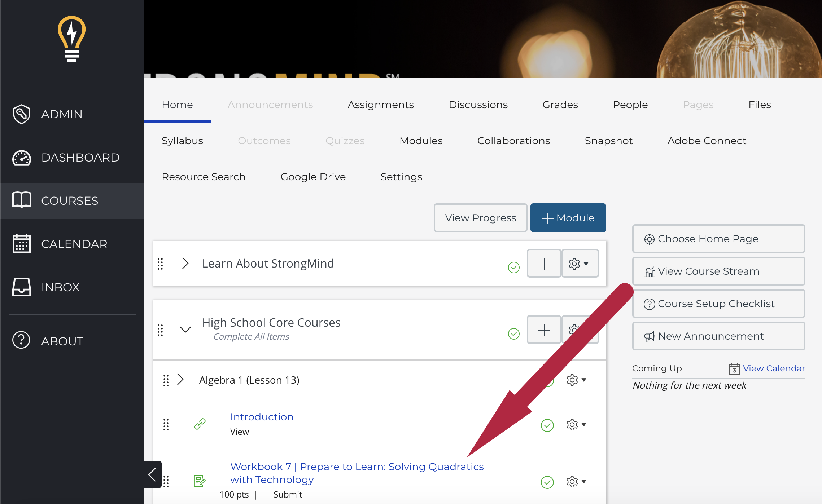Image resolution: width=822 pixels, height=504 pixels.
Task: Toggle publish status of Introduction item
Action: click(x=547, y=425)
